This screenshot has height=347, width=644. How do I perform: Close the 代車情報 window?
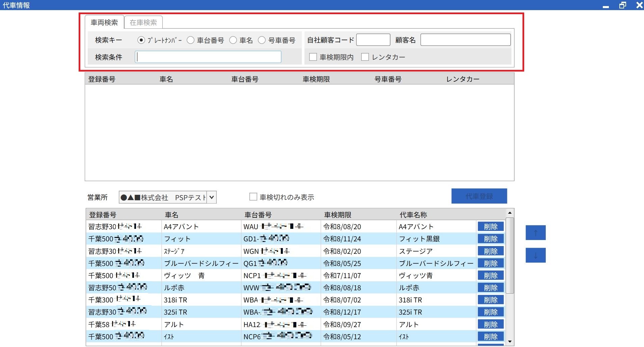[x=639, y=5]
